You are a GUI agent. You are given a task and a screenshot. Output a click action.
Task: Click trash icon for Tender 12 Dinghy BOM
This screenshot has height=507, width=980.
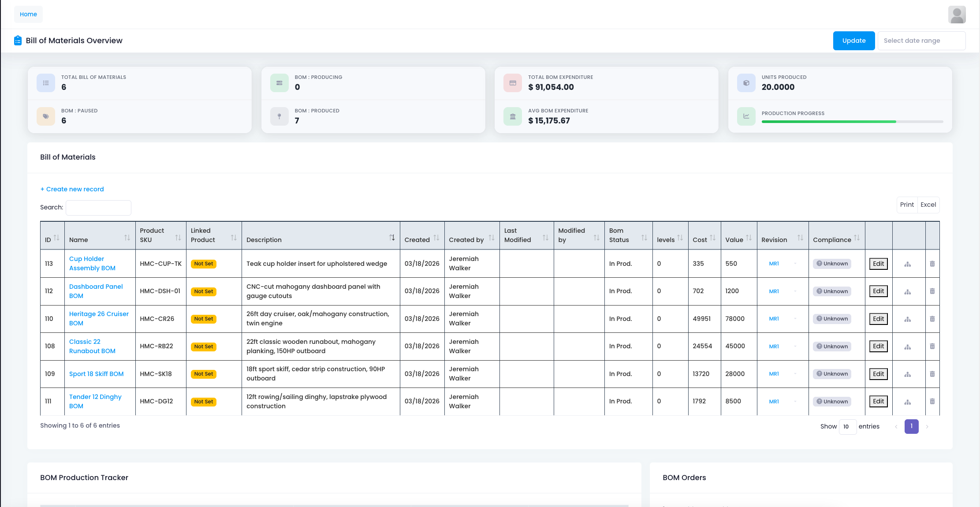click(932, 402)
